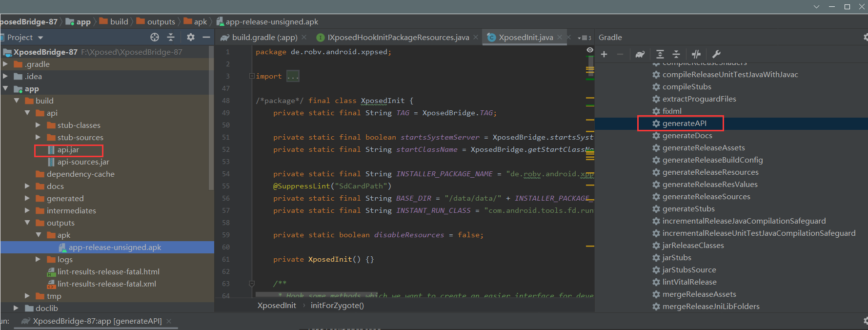Click the locate file crosshair icon in Project panel
This screenshot has height=330, width=868.
pos(155,37)
